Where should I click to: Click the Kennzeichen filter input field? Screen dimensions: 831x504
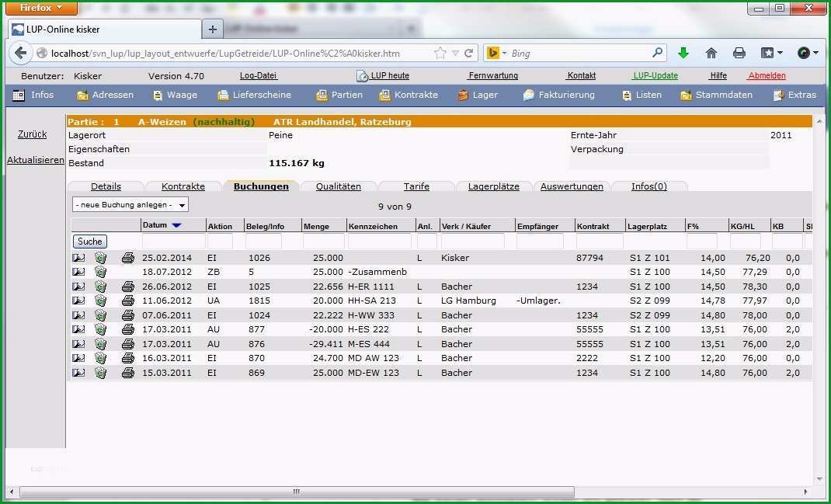380,242
